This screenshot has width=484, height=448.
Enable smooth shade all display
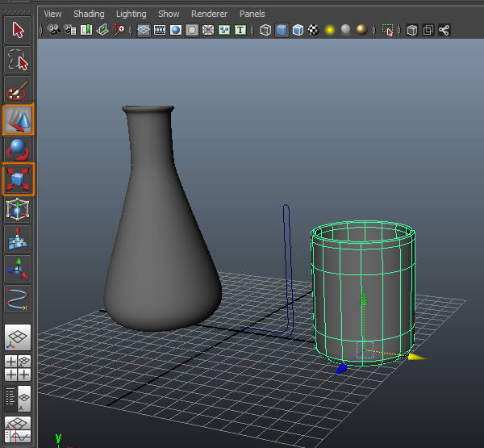tap(282, 31)
